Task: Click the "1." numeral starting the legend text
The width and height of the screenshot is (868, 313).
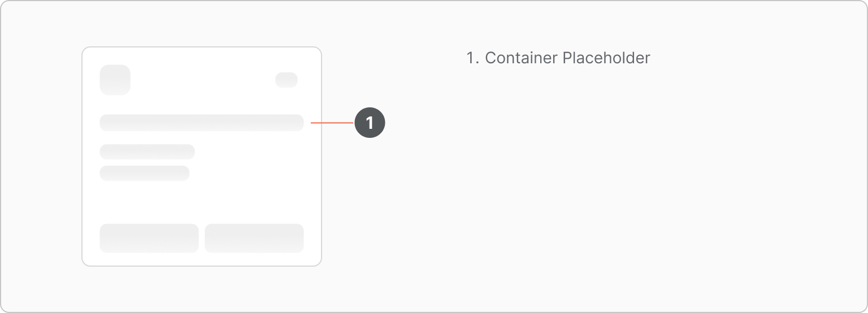Action: tap(472, 58)
